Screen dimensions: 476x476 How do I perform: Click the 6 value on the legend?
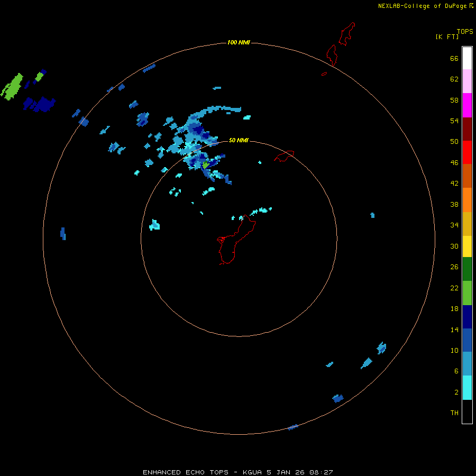[x=456, y=371]
